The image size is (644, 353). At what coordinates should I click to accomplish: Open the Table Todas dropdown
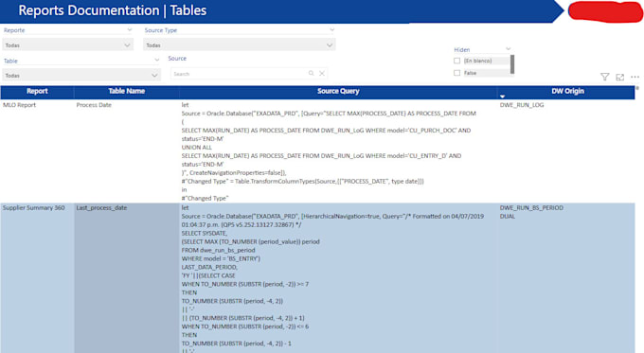tap(81, 76)
